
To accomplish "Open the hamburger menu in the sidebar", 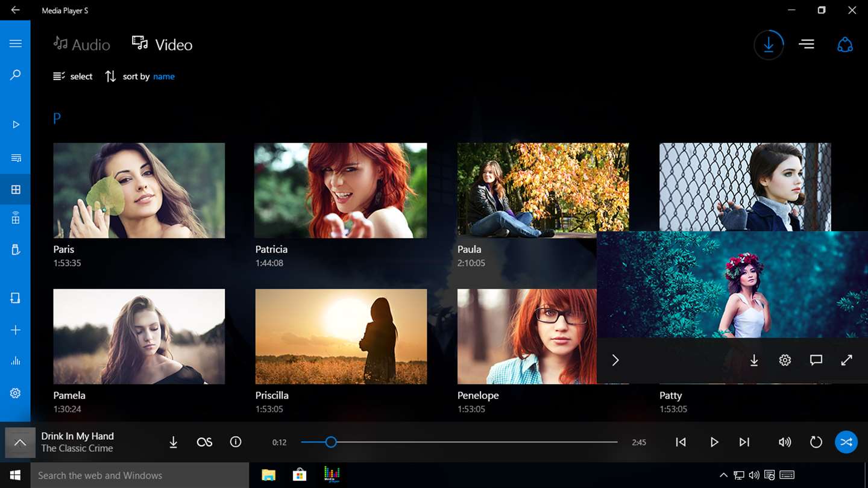I will pyautogui.click(x=16, y=43).
